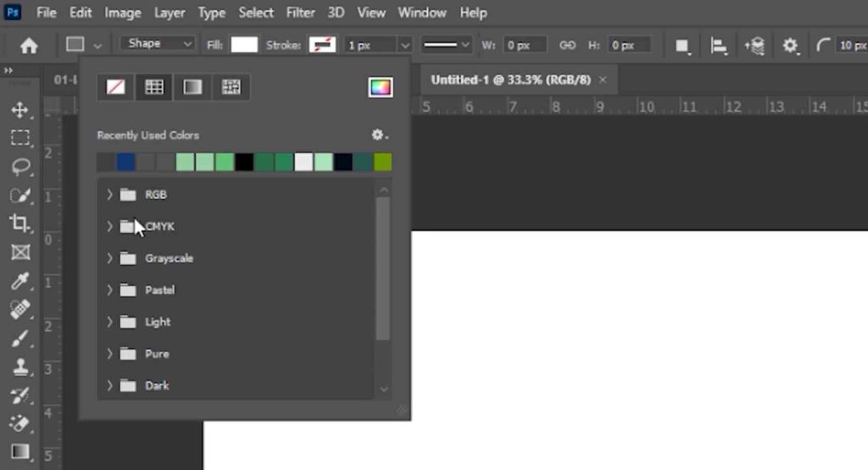Click the shape height H field
Image resolution: width=868 pixels, height=470 pixels.
pos(630,46)
